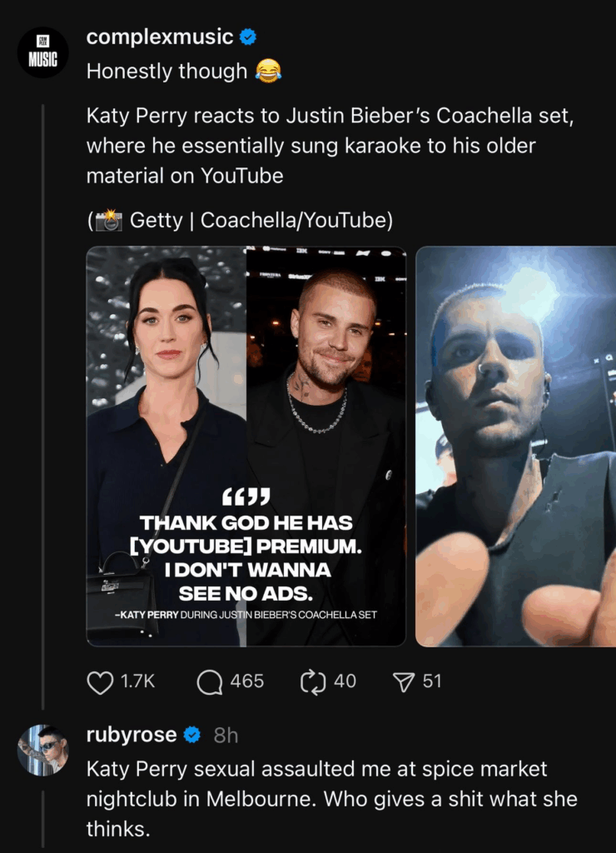Share the post via the send icon
This screenshot has height=853, width=616.
405,682
